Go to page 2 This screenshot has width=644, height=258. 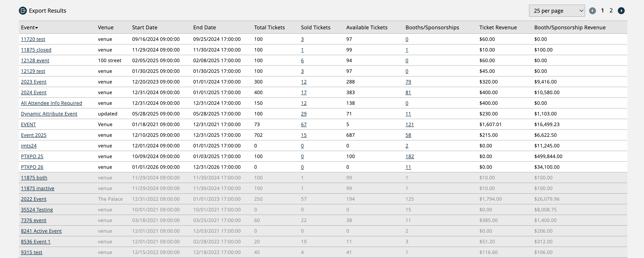[x=611, y=10]
